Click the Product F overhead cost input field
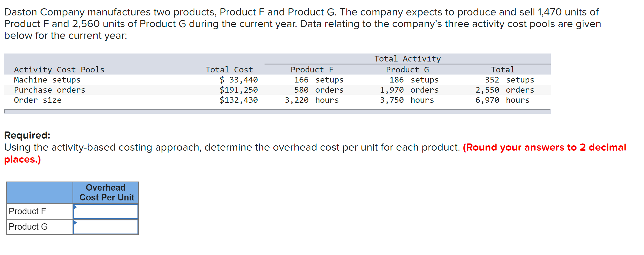Viewport: 644px width, 255px height. point(106,212)
